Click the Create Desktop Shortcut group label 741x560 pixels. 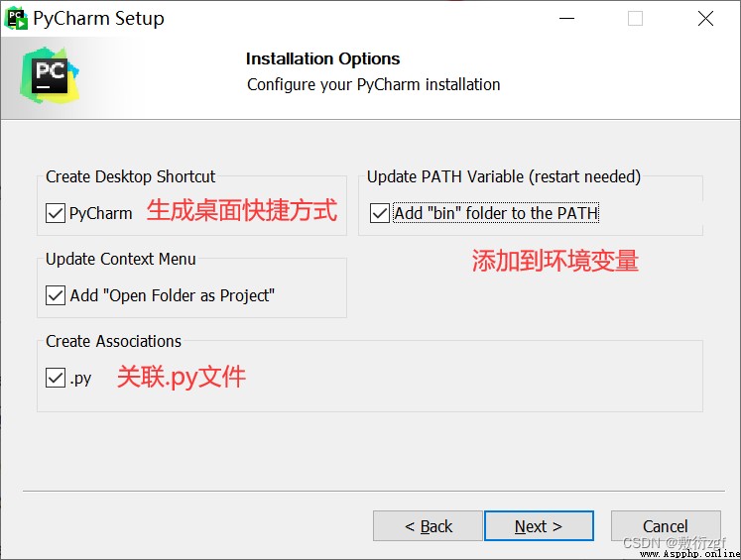[x=130, y=176]
